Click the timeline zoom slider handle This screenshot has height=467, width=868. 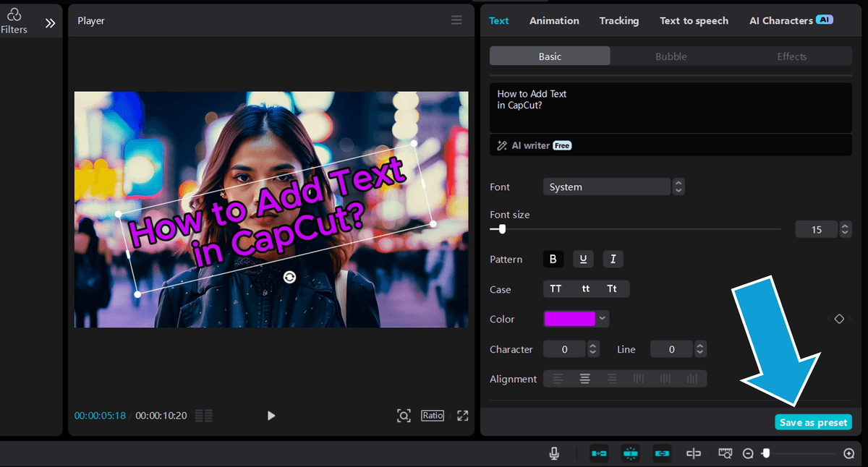point(766,453)
